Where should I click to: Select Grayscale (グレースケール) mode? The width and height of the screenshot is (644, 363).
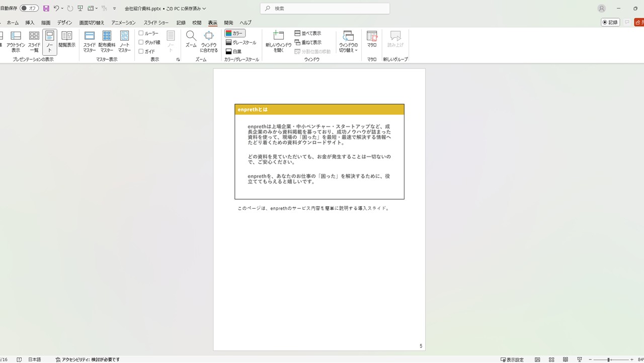tap(241, 42)
